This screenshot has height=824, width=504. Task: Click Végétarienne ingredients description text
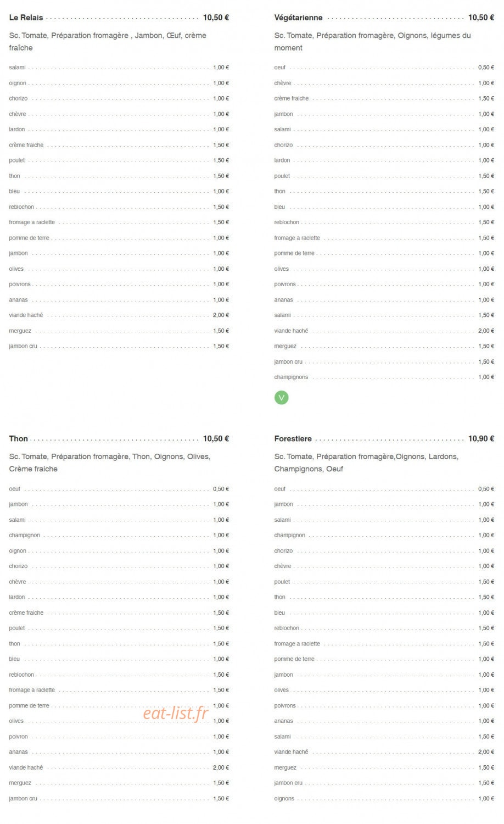372,41
